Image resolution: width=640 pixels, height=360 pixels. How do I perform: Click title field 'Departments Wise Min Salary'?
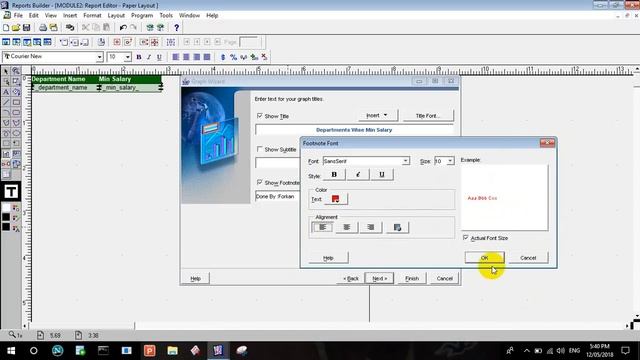(x=354, y=130)
